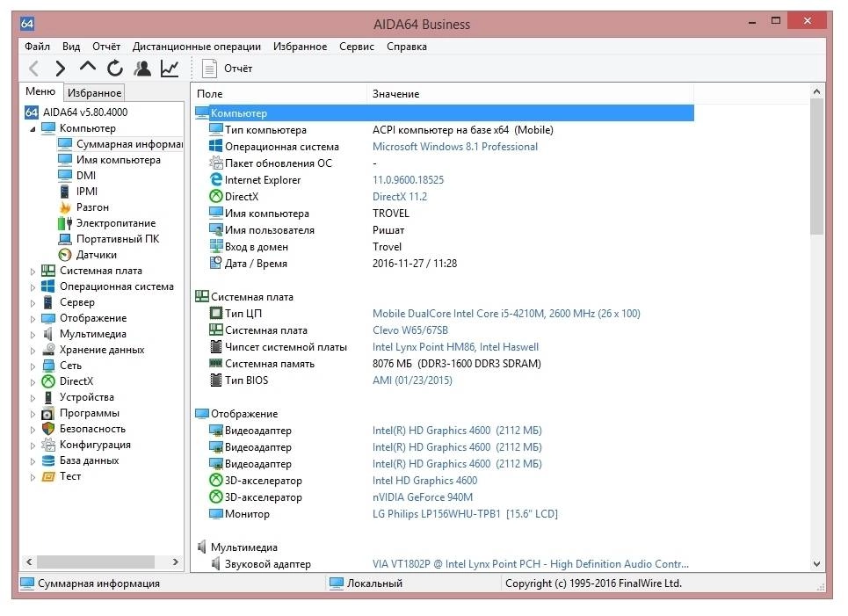This screenshot has height=616, width=848.
Task: Open the Отчёт menu
Action: (x=106, y=47)
